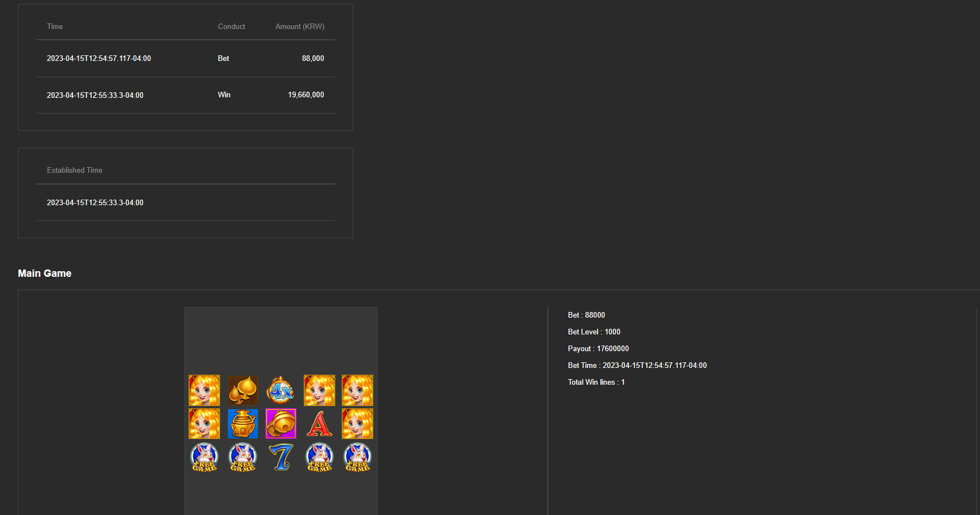The height and width of the screenshot is (515, 980).
Task: Click the Free Game rabbit on fifth reel
Action: pos(357,457)
